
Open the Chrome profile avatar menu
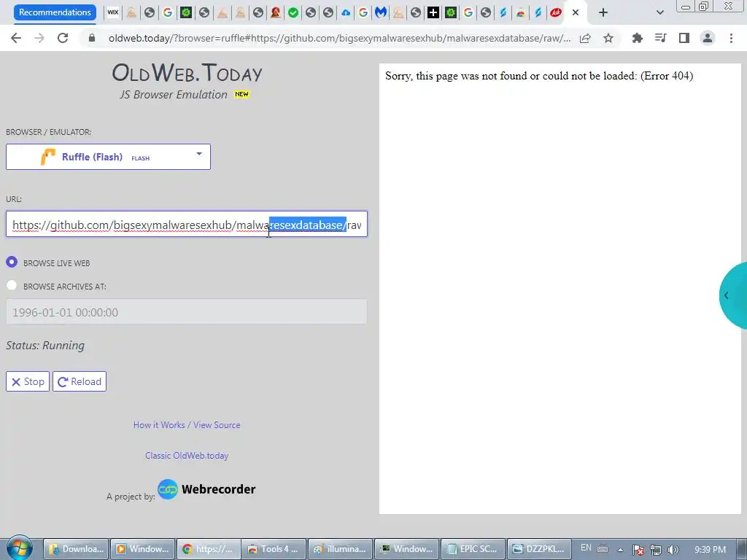pyautogui.click(x=708, y=38)
